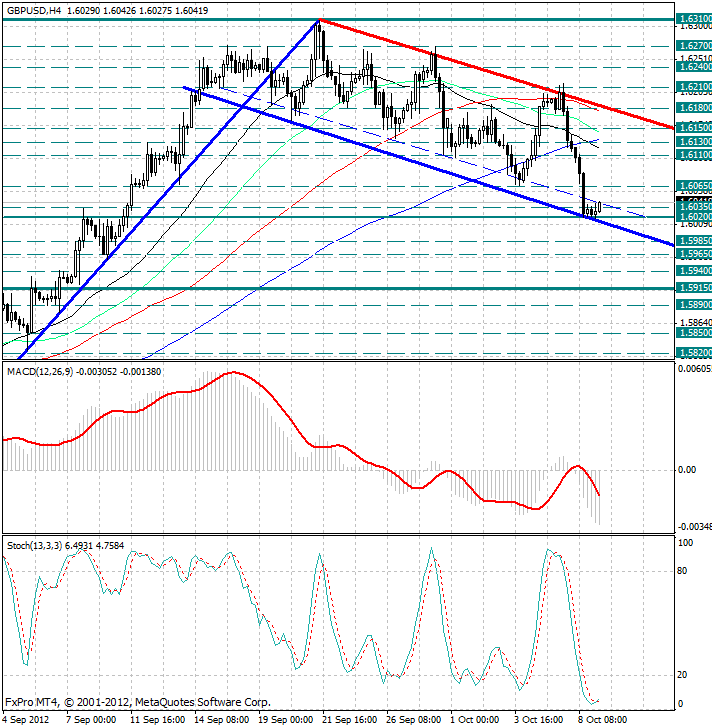Select the thick blue ascending trendline

tap(169, 189)
